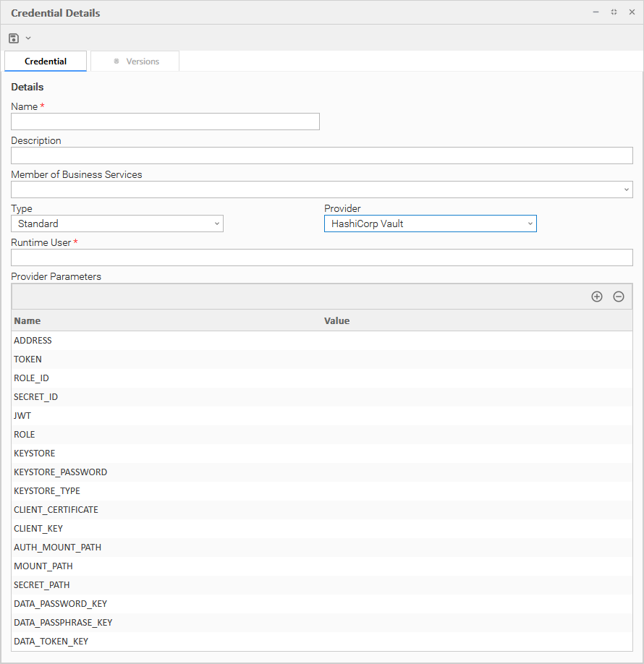Open the Provider dropdown showing HashiCorp Vault
Viewport: 644px width, 664px height.
click(430, 224)
